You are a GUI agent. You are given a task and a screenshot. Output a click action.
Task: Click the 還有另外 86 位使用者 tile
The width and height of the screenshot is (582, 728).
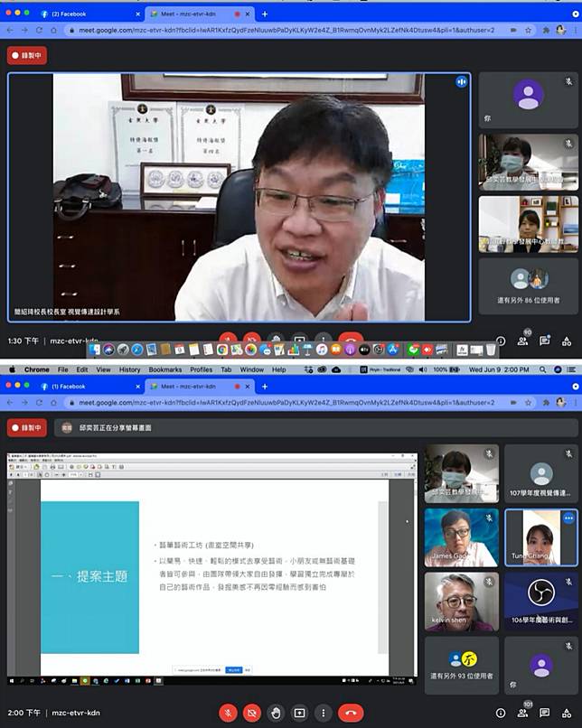(x=529, y=286)
